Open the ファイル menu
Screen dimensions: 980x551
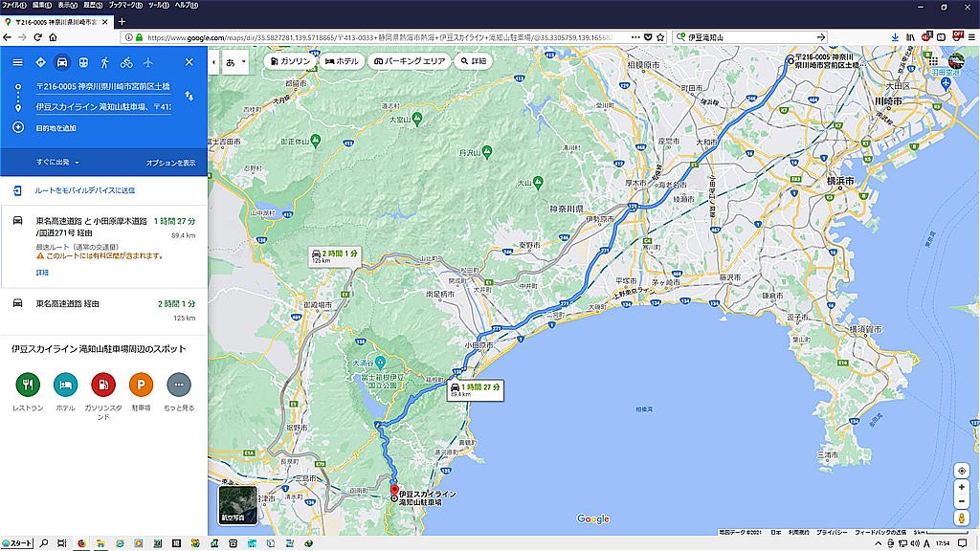click(x=13, y=5)
